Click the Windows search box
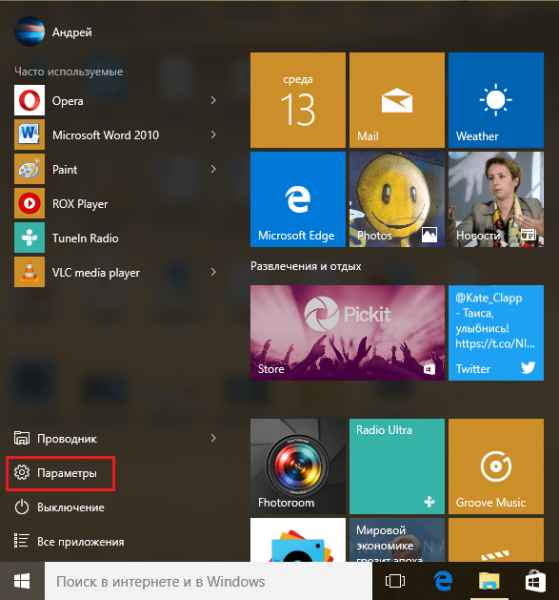Screen dimensions: 559x600 [208, 581]
